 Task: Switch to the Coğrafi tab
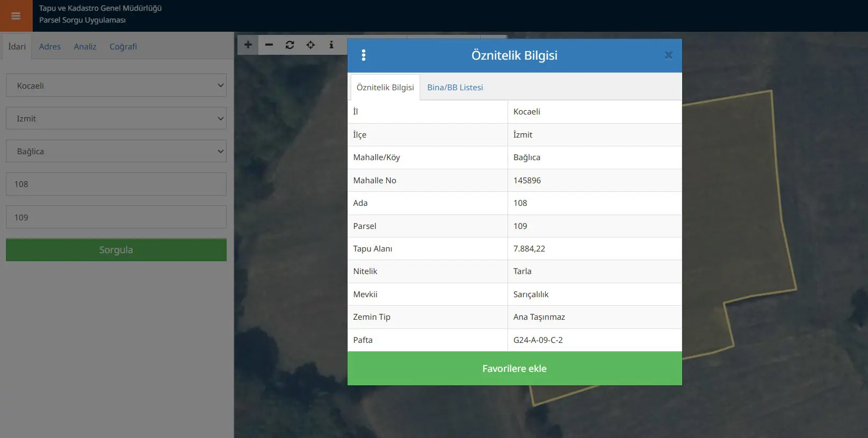[123, 46]
